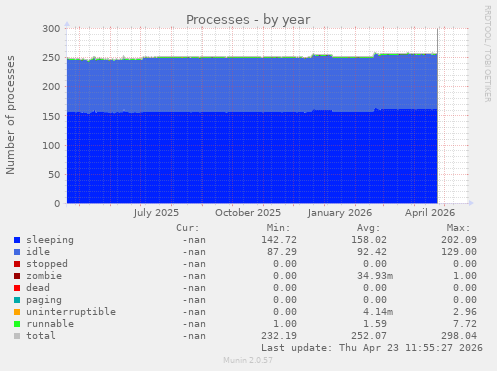497x371 pixels.
Task: Click the idle average value 92.42
Action: click(372, 252)
